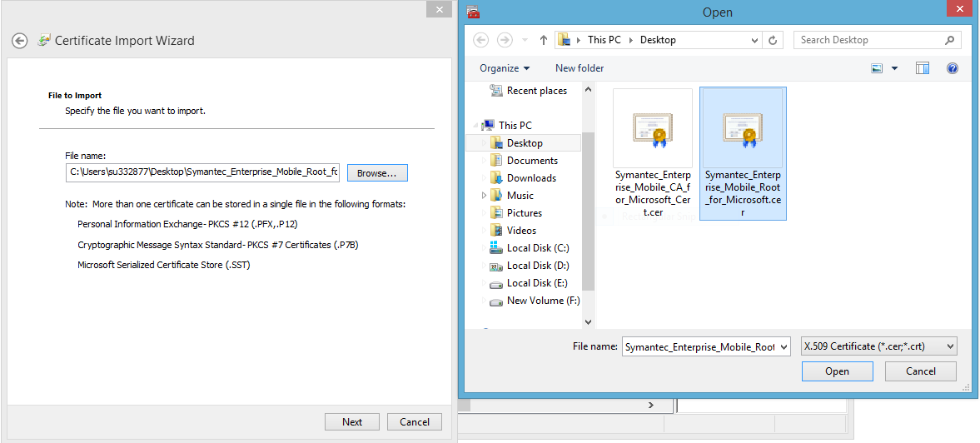Image resolution: width=980 pixels, height=443 pixels.
Task: Click the Browse... button
Action: (x=377, y=173)
